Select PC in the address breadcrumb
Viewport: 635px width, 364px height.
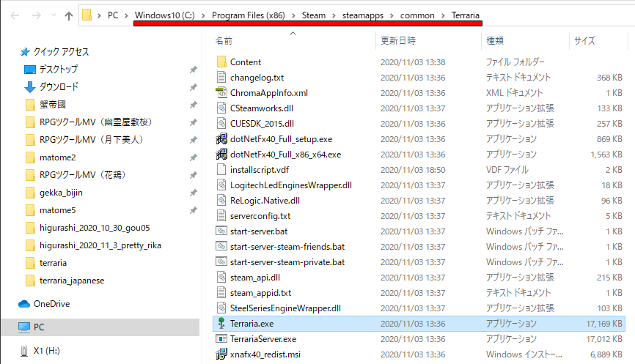[x=113, y=15]
